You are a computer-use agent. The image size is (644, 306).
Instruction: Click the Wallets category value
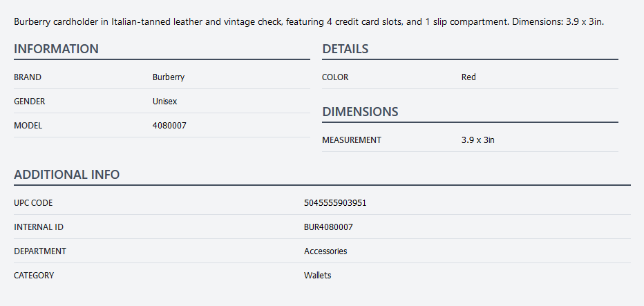click(317, 276)
